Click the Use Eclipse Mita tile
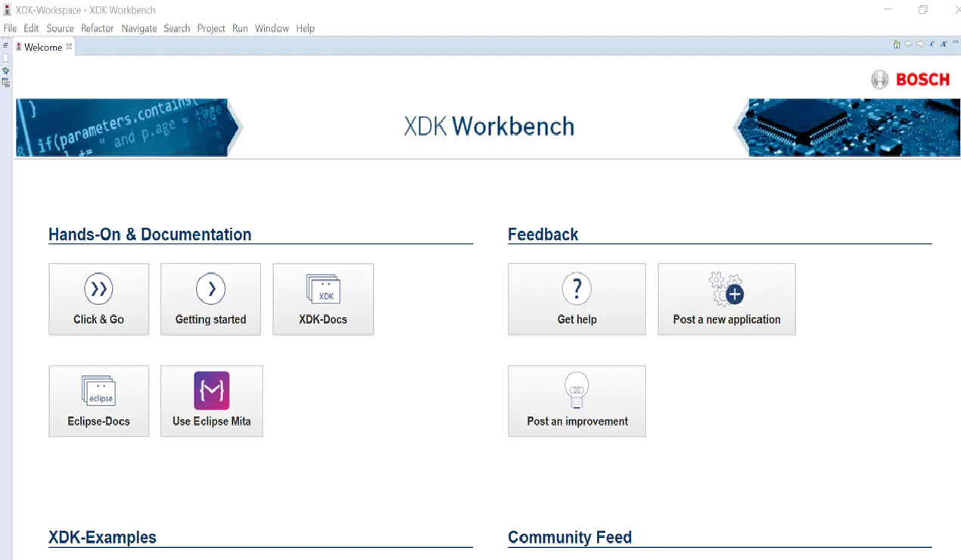The height and width of the screenshot is (560, 961). point(212,401)
